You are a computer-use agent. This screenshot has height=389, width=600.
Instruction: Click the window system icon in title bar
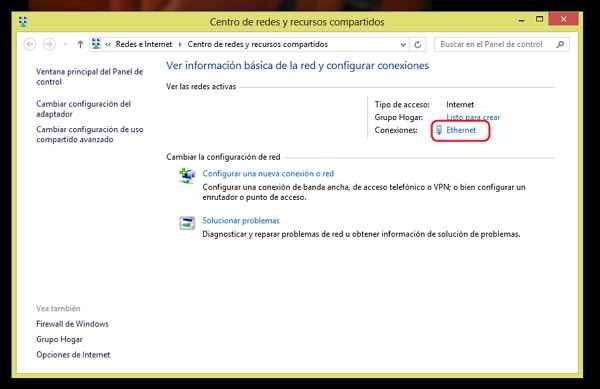[23, 21]
